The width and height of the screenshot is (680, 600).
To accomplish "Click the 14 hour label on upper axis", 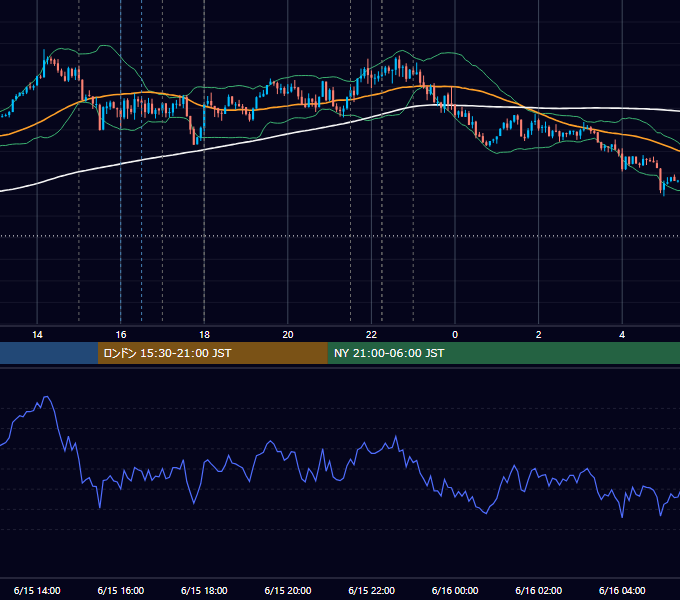I will pos(37,335).
